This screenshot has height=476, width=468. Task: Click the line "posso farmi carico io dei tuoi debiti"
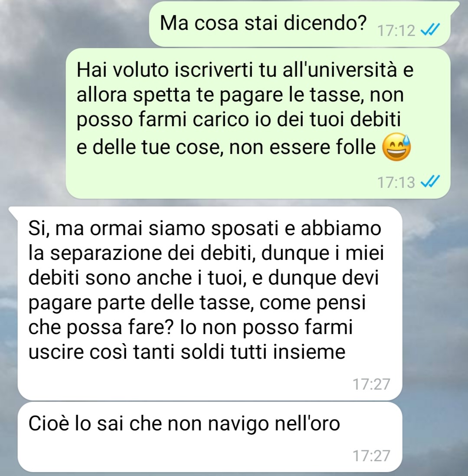(x=239, y=120)
